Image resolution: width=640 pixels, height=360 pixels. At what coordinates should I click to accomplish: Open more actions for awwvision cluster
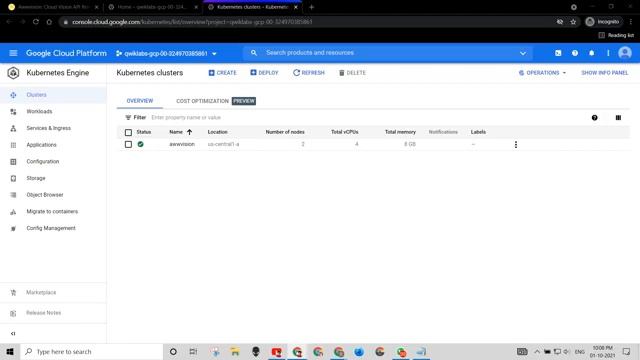coord(516,144)
